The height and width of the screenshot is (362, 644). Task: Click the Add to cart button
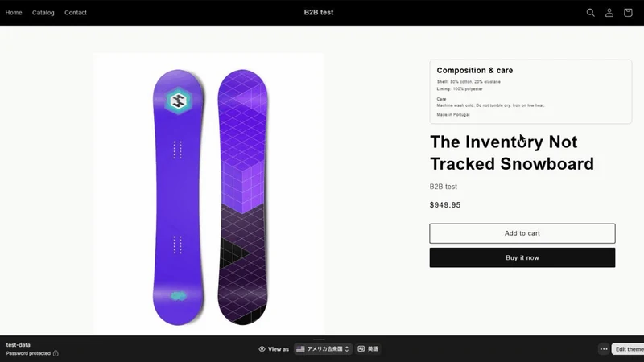tap(522, 233)
